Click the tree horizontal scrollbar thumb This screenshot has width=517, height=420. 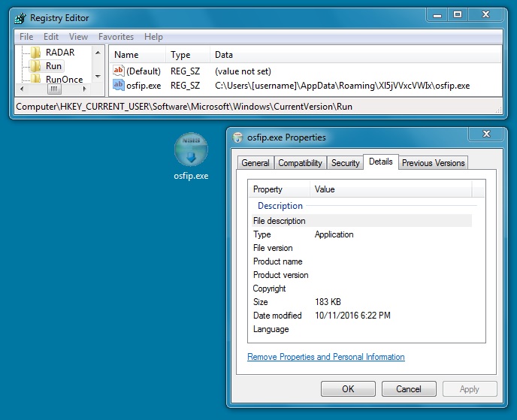pyautogui.click(x=54, y=89)
